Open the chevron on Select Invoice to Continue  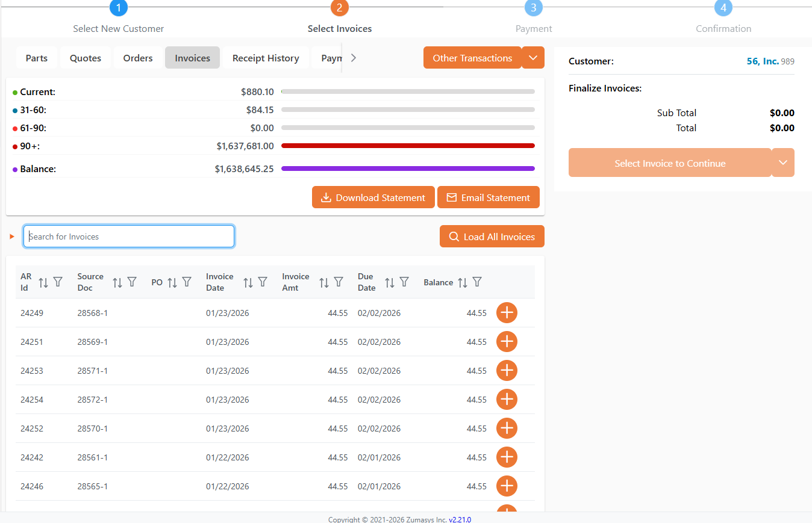pos(782,162)
